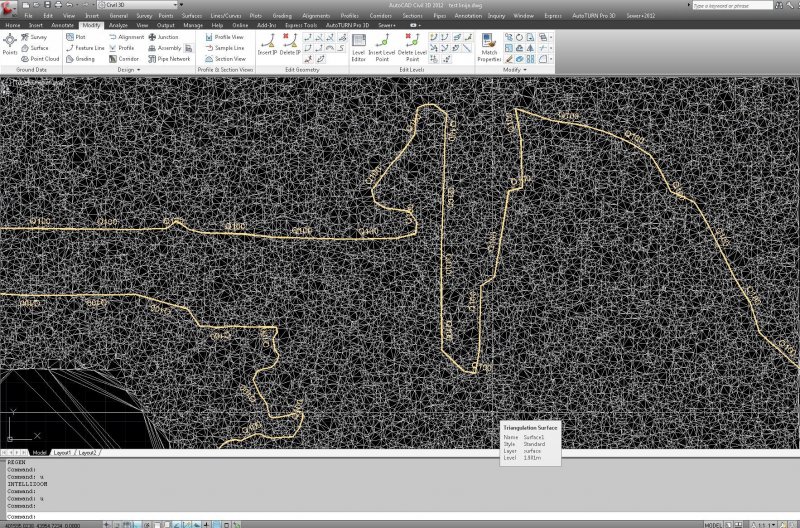The image size is (800, 528).
Task: Open the Surfaces menu
Action: (x=192, y=16)
